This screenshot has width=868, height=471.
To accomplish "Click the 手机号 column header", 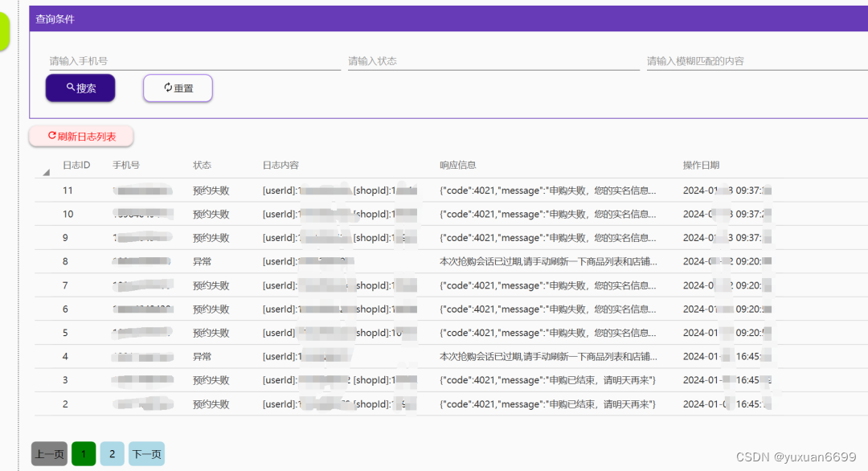I will (x=126, y=165).
